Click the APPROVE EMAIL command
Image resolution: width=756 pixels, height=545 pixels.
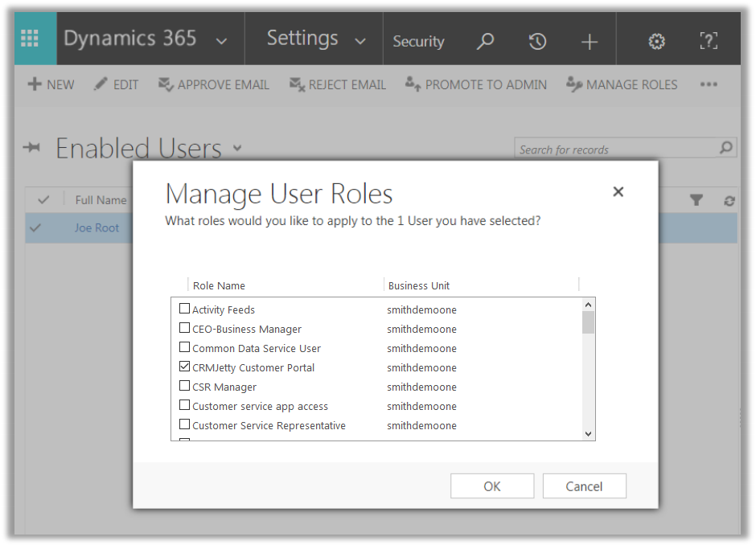214,84
